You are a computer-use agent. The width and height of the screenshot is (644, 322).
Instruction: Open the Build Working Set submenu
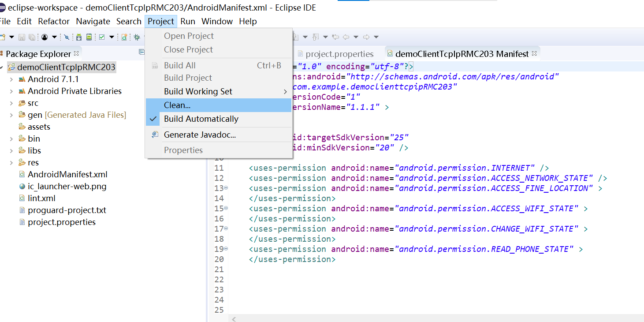[x=219, y=92]
